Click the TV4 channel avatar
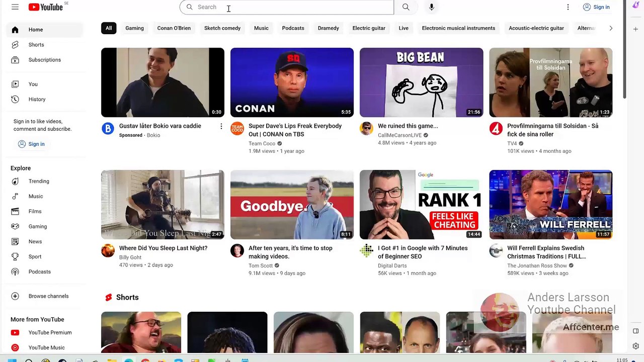This screenshot has height=362, width=644. (496, 129)
